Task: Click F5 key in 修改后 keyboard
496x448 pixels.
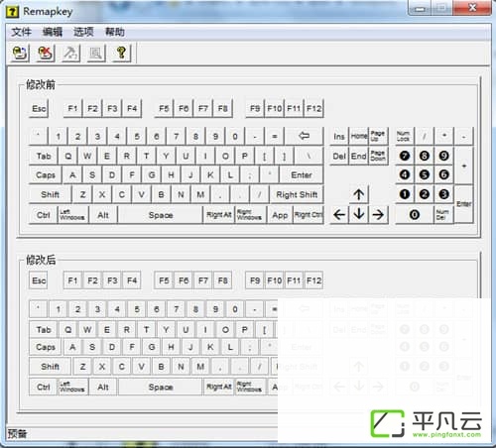Action: [164, 280]
